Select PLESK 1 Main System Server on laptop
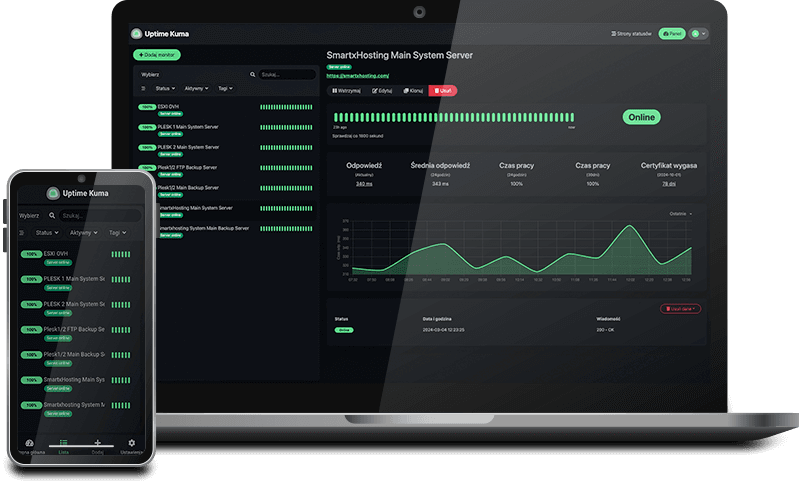The image size is (799, 482). [225, 130]
